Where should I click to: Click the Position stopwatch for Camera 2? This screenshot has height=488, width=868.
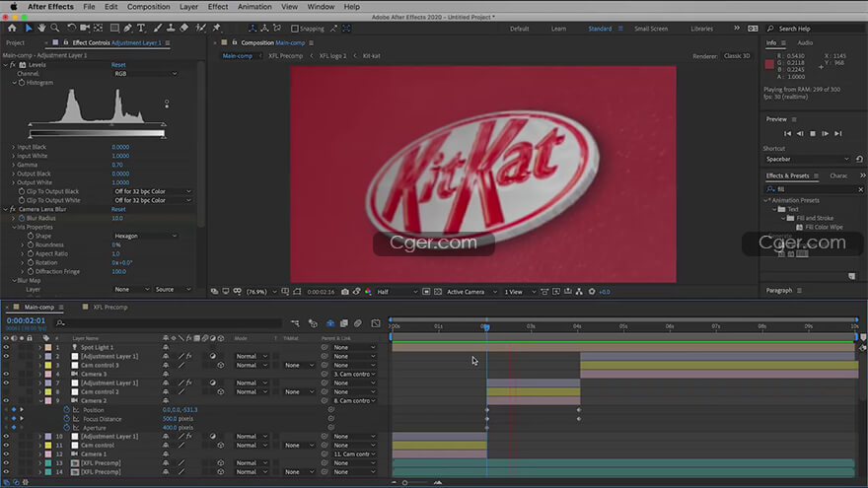(66, 410)
